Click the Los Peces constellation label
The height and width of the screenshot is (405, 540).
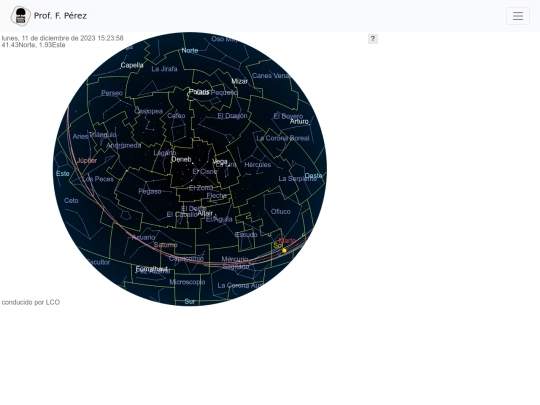point(98,179)
